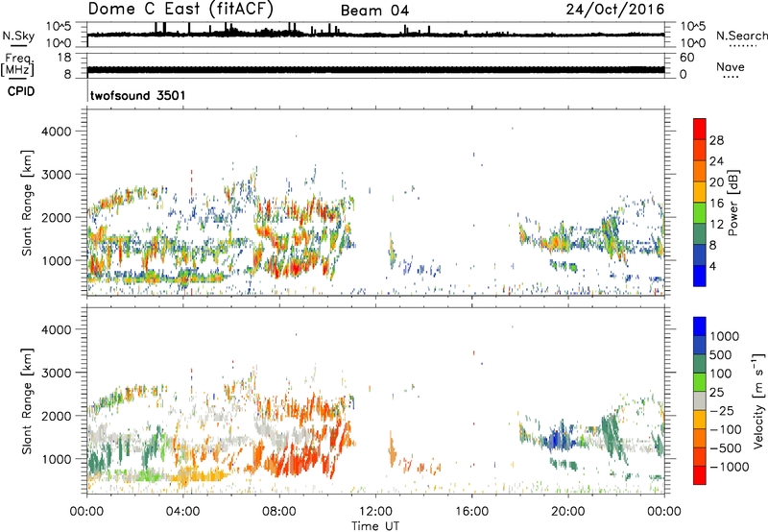The width and height of the screenshot is (768, 532).
Task: Click the date '24/Oct/2016'
Action: pos(615,9)
